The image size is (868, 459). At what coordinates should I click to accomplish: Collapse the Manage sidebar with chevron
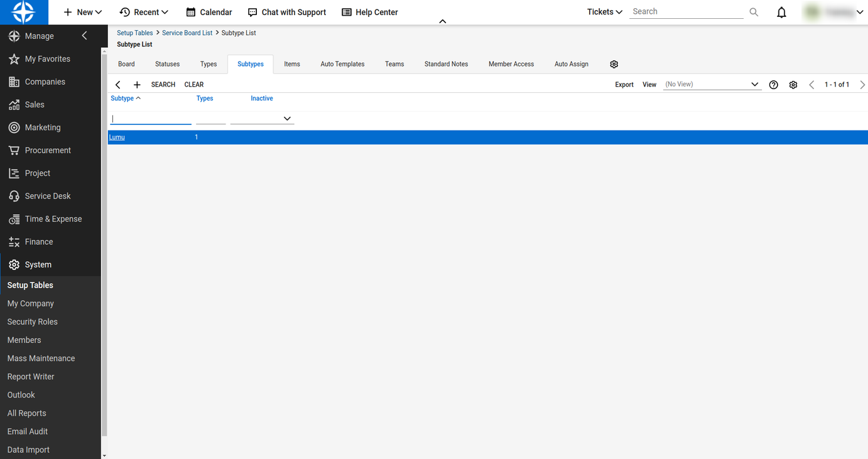point(85,36)
